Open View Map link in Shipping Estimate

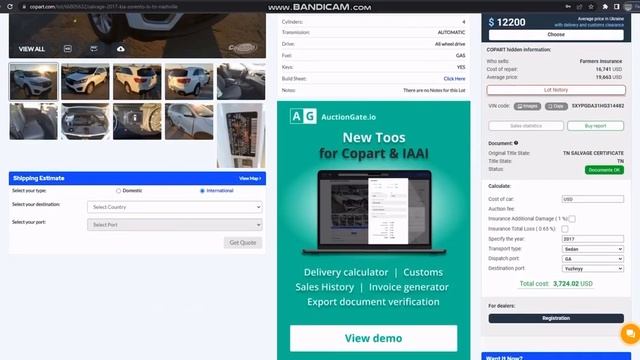(x=250, y=178)
